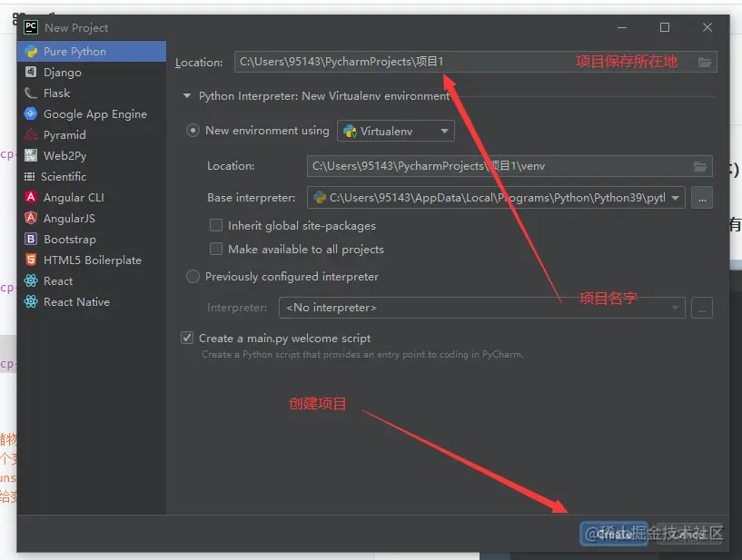Uncheck Create a main.py welcome script
Screen dimensions: 742x560
[x=187, y=338]
